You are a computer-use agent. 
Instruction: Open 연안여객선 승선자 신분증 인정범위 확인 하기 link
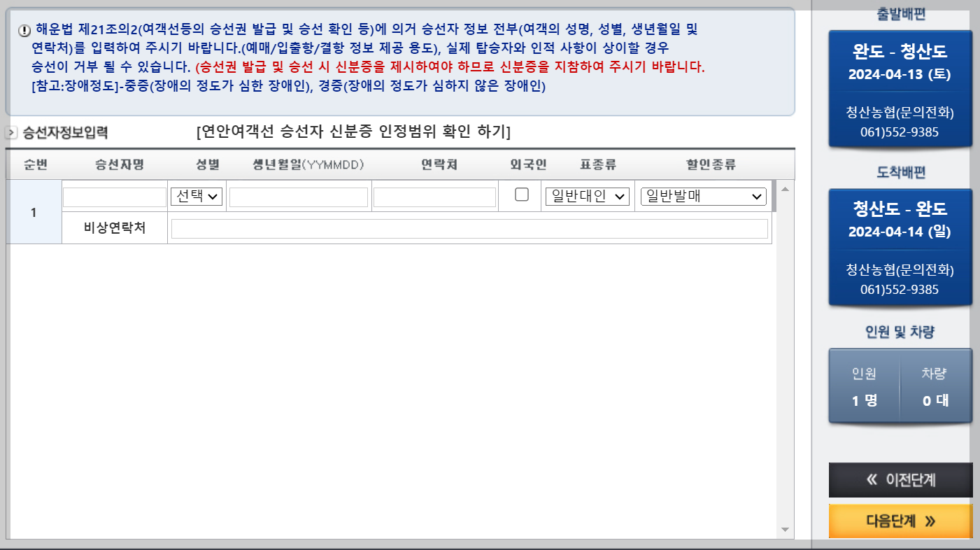point(354,132)
